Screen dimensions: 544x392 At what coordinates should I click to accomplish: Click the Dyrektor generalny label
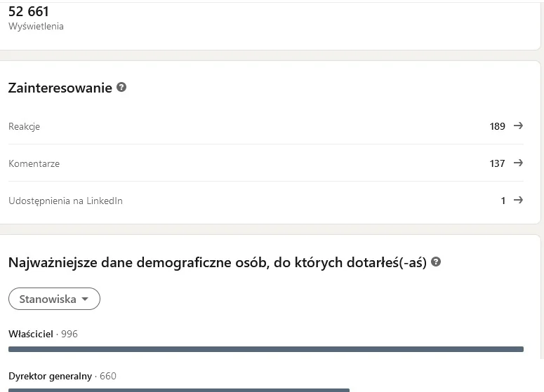50,376
